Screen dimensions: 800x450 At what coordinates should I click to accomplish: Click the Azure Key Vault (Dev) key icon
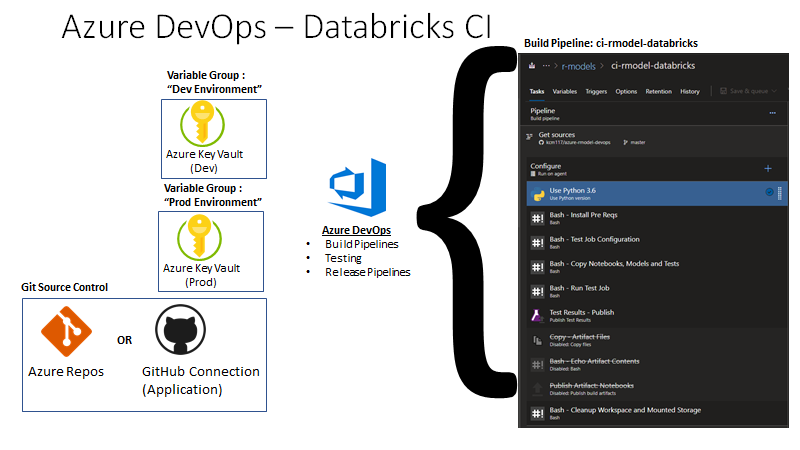[203, 124]
